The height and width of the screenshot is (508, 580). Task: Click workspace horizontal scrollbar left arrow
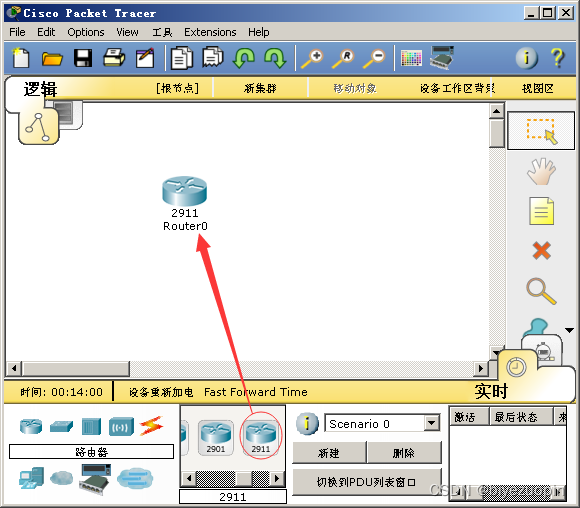[14, 368]
